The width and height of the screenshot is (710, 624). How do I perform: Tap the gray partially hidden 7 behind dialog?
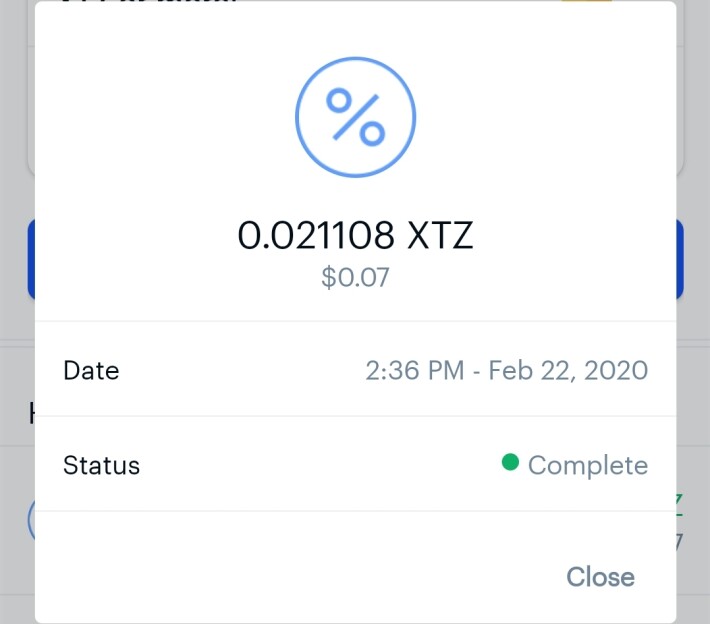(679, 542)
